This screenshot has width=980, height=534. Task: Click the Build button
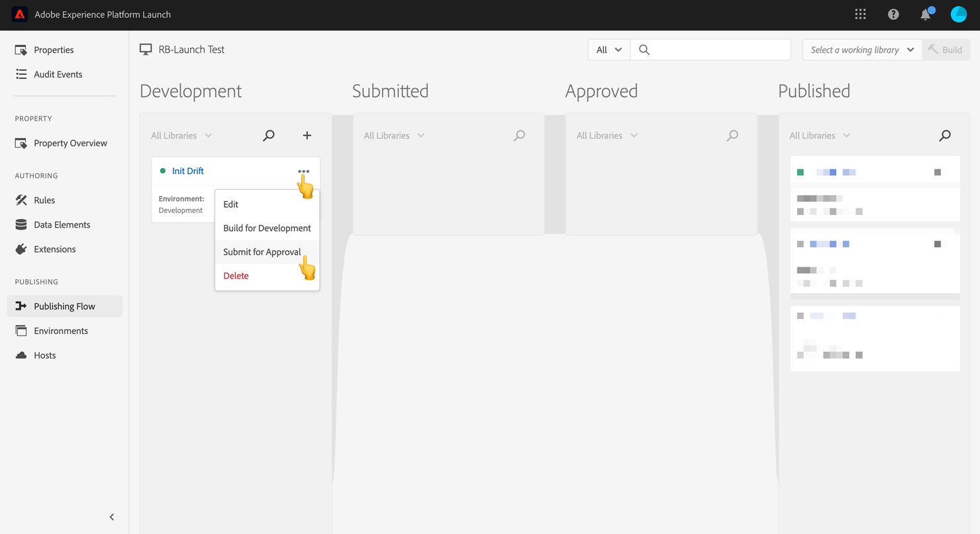pyautogui.click(x=946, y=50)
